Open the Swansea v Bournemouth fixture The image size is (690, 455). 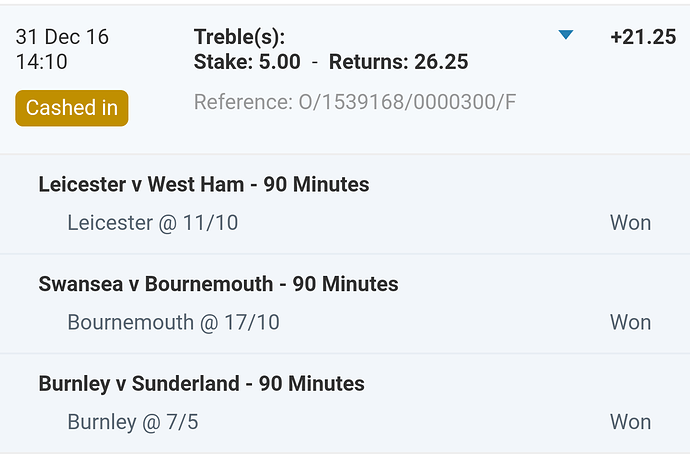coord(155,284)
